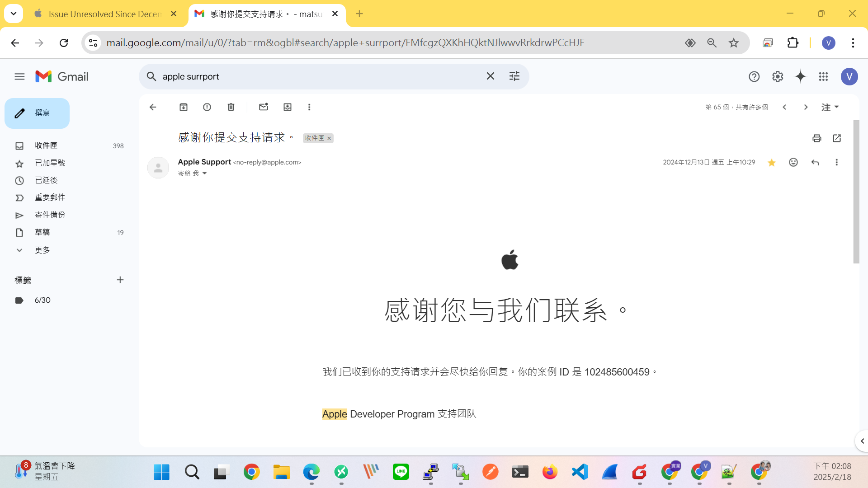The image size is (868, 488).
Task: Open the Google apps grid
Action: (823, 76)
